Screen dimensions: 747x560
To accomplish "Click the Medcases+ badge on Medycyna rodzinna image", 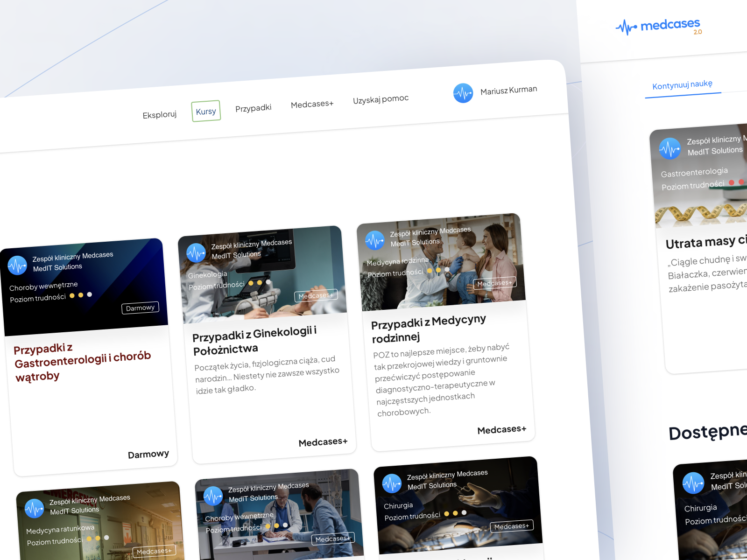I will coord(495,283).
